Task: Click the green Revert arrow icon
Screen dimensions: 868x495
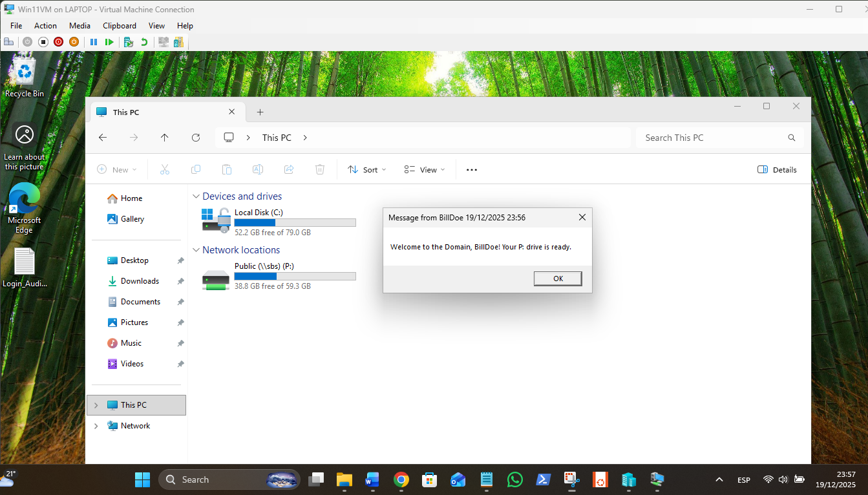Action: coord(144,42)
